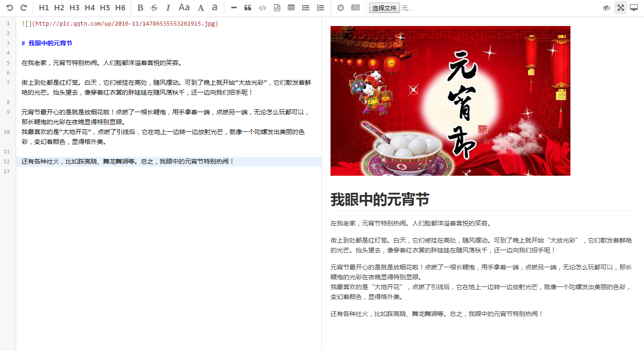Convert selection to uppercase
This screenshot has height=351, width=644.
tap(201, 8)
